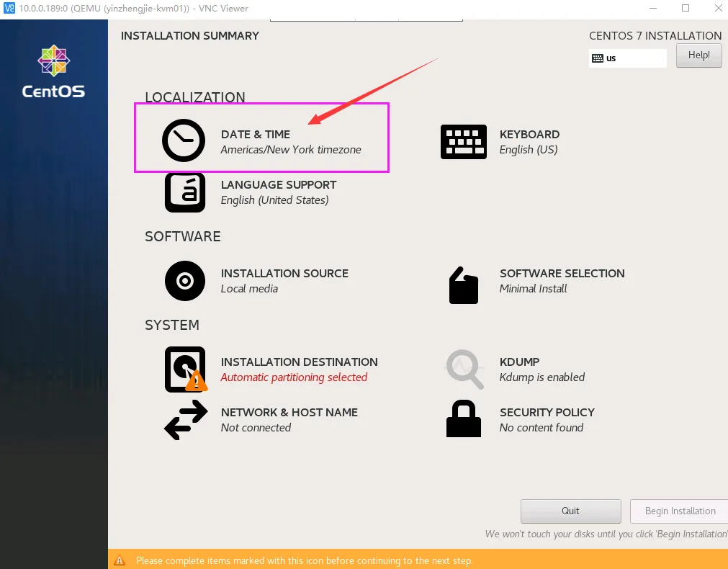This screenshot has width=728, height=569.
Task: Close the VNC Viewer window
Action: pos(718,8)
